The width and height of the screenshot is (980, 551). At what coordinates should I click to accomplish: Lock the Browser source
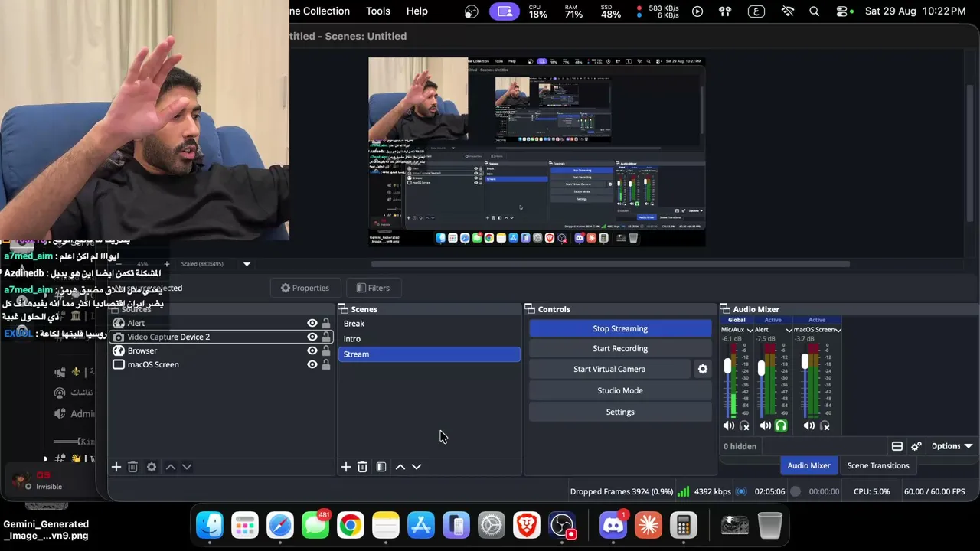(326, 351)
